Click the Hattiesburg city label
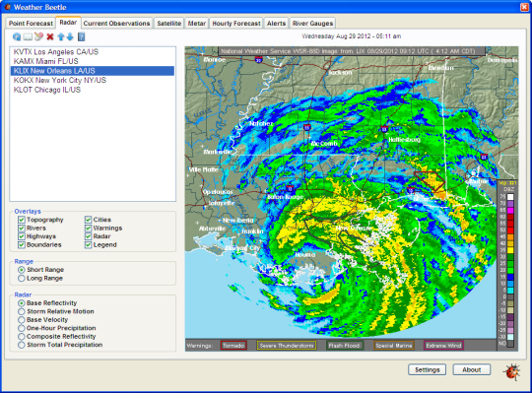Viewport: 532px width, 393px height. (404, 140)
